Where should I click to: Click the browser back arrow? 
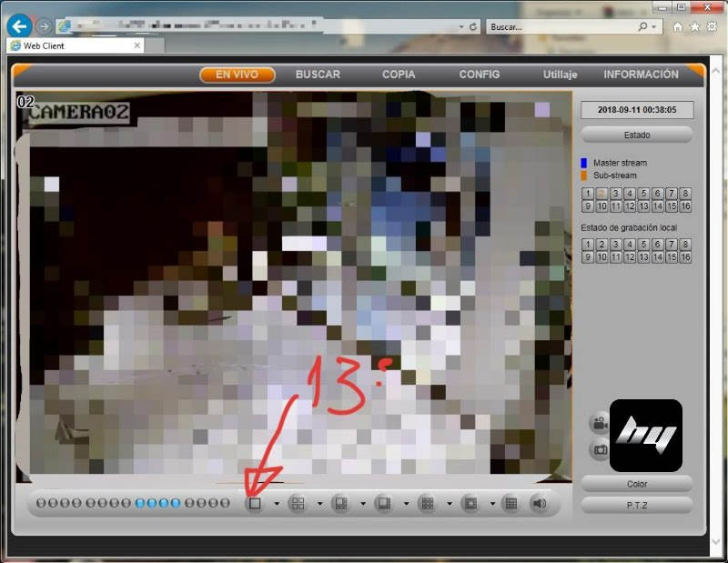19,26
